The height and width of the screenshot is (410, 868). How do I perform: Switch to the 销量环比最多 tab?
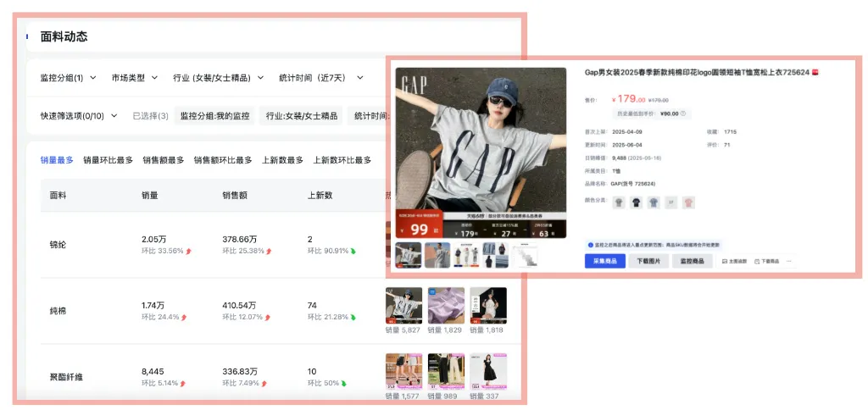[108, 160]
